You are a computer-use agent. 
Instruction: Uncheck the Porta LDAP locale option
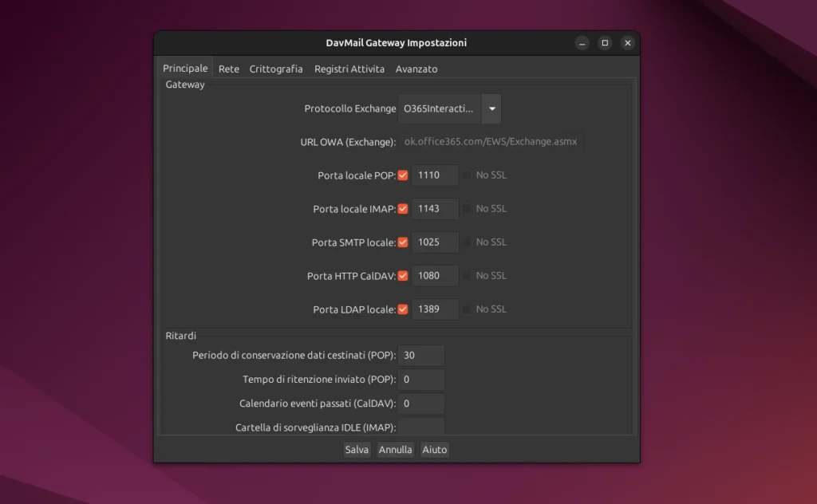point(404,309)
